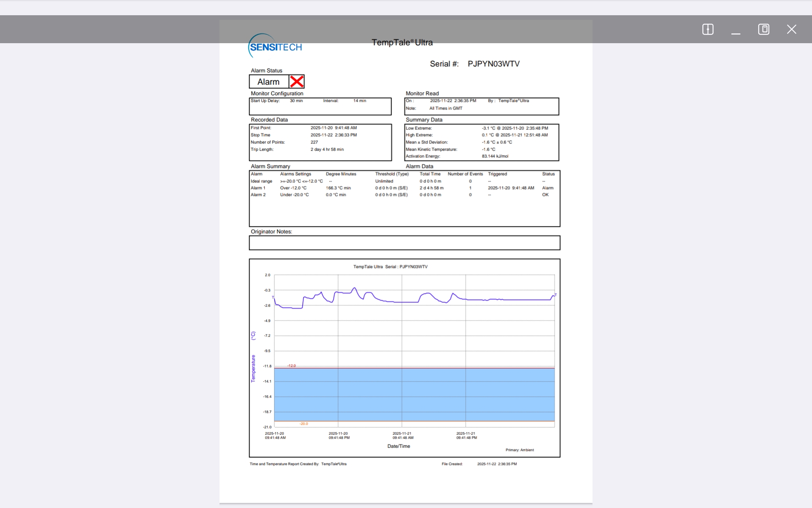Click the split-view icon in the viewer toolbar
Viewport: 812px width, 508px height.
[708, 29]
